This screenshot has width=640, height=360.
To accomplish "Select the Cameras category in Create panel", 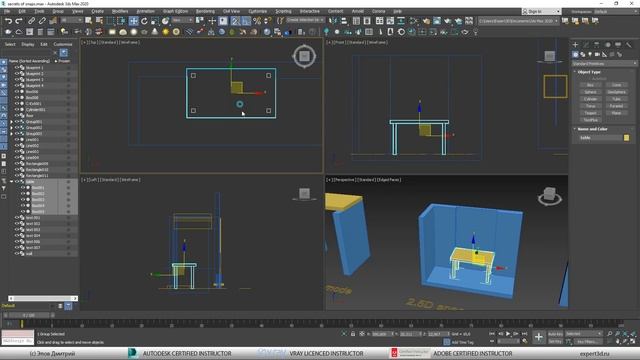I will [x=597, y=54].
